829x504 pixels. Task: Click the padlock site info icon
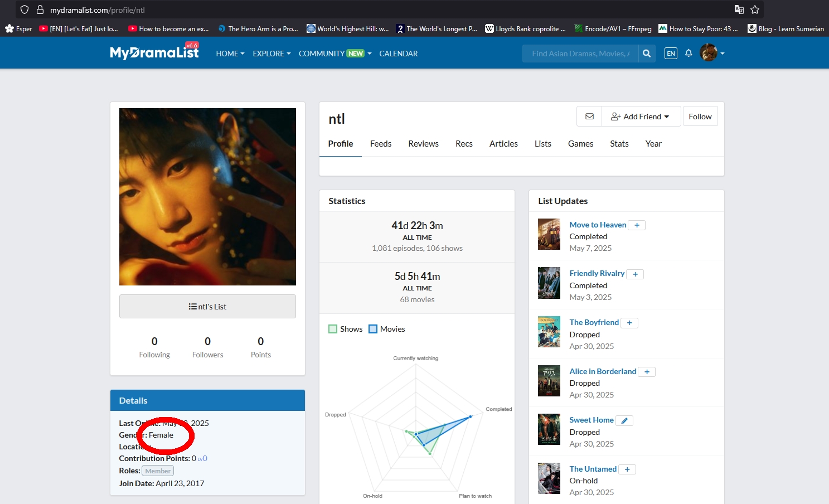click(40, 9)
